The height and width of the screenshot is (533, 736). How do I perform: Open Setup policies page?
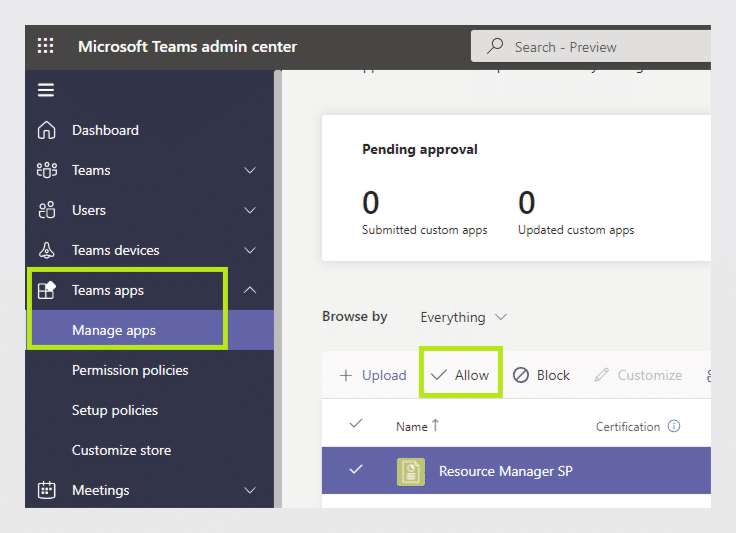click(x=115, y=410)
